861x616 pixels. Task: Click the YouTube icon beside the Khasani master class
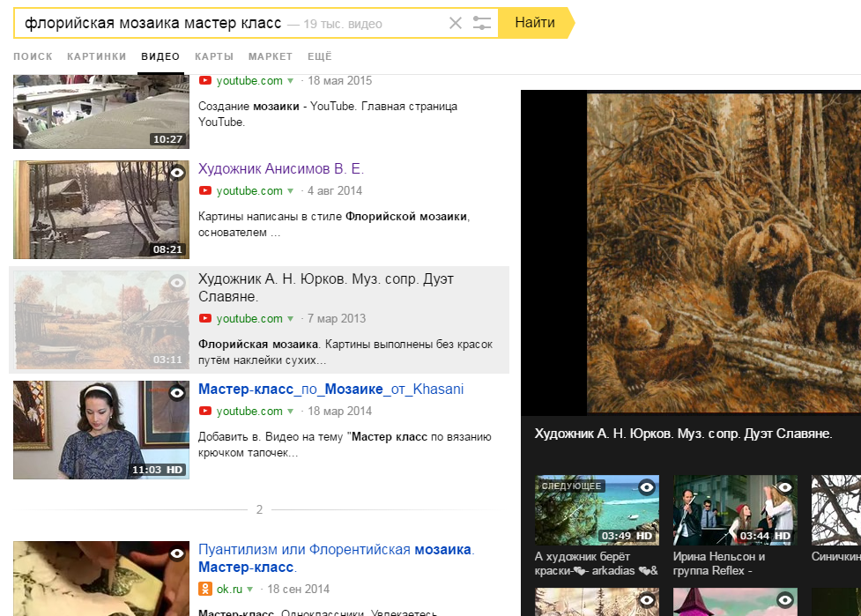[x=205, y=412]
